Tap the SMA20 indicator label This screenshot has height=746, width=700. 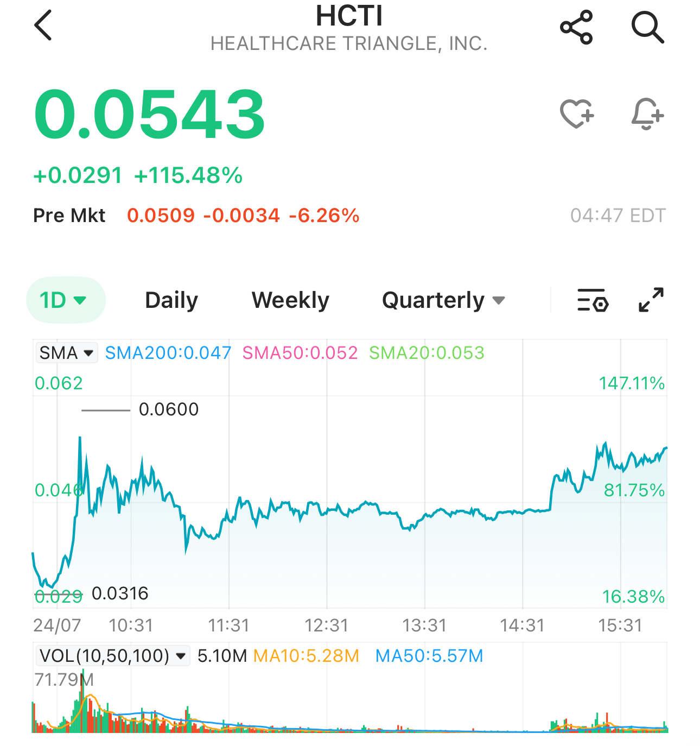coord(427,353)
